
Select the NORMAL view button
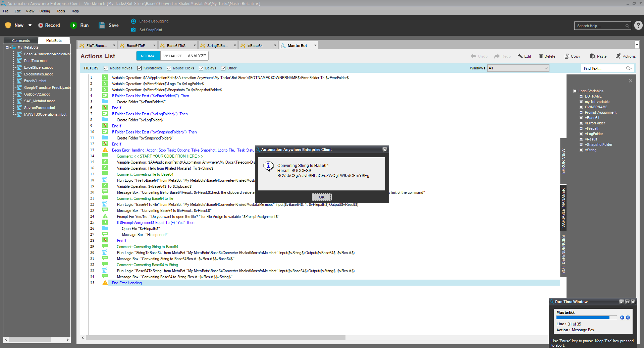[149, 56]
